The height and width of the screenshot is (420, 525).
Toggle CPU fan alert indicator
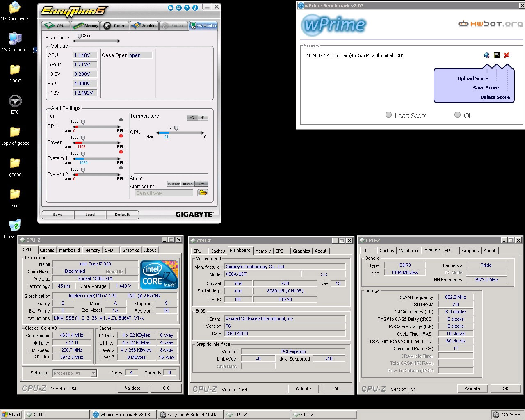tap(121, 120)
